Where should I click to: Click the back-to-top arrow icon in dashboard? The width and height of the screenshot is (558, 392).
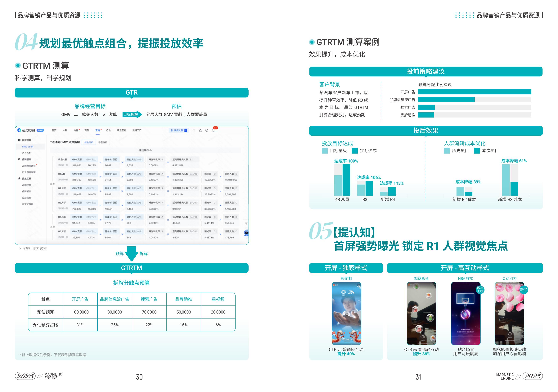click(246, 223)
